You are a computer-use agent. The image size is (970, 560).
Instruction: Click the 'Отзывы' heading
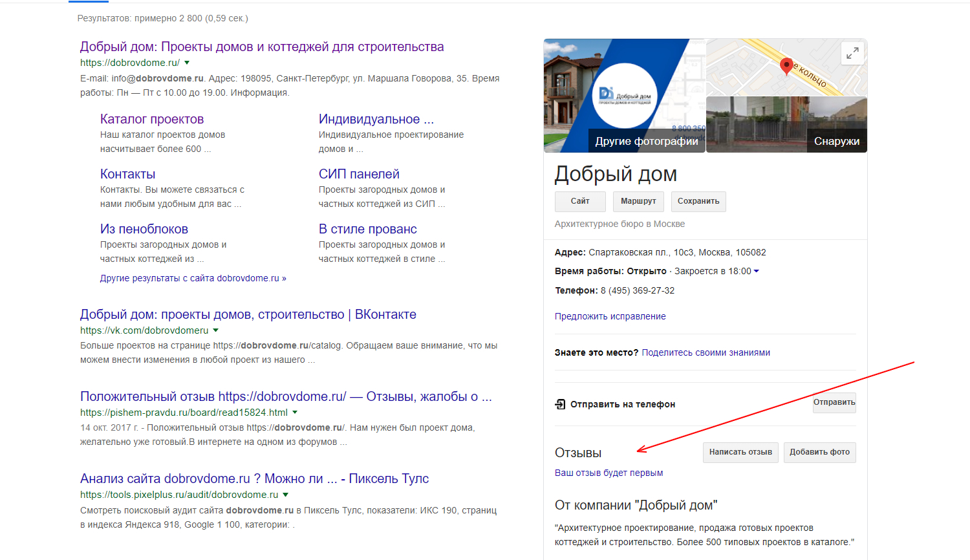[578, 453]
